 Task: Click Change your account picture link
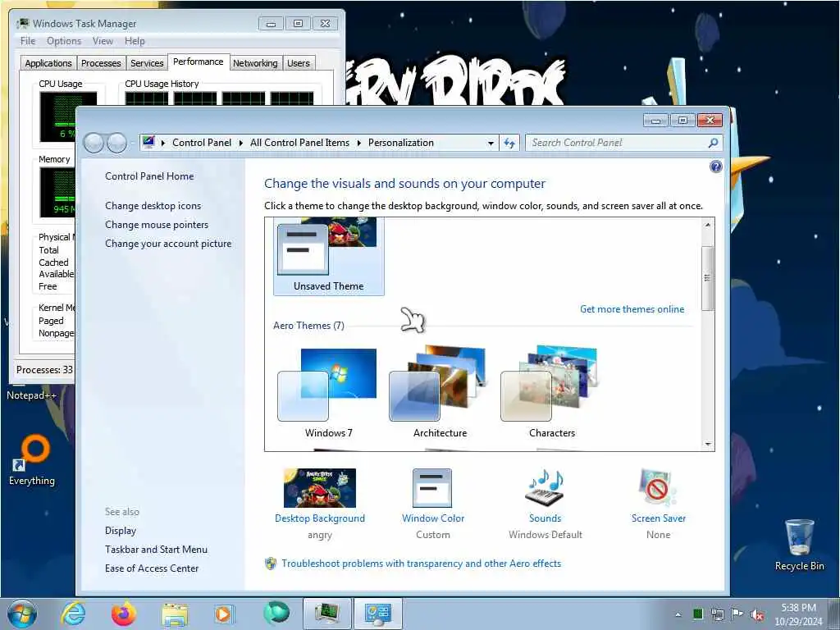tap(168, 244)
